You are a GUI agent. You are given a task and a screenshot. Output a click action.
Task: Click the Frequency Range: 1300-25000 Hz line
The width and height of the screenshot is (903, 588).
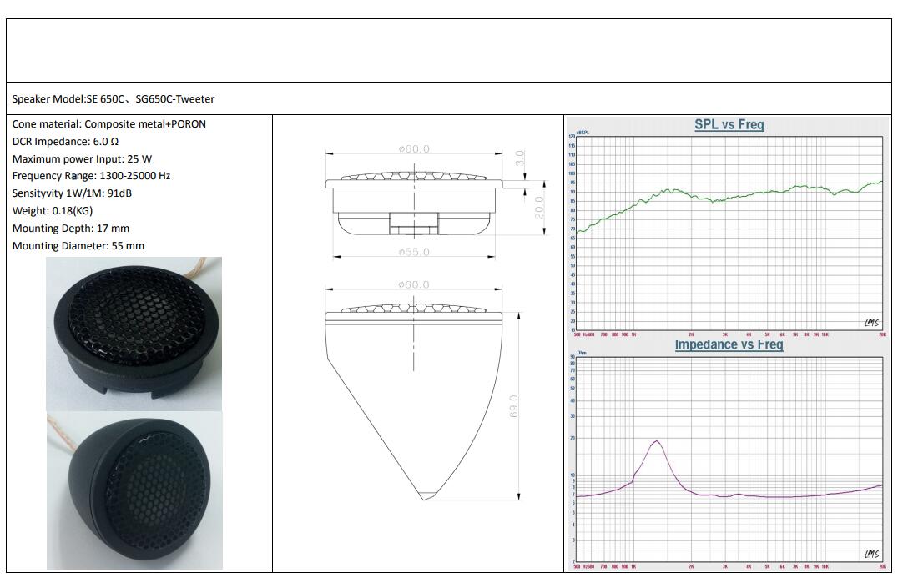[x=91, y=175]
